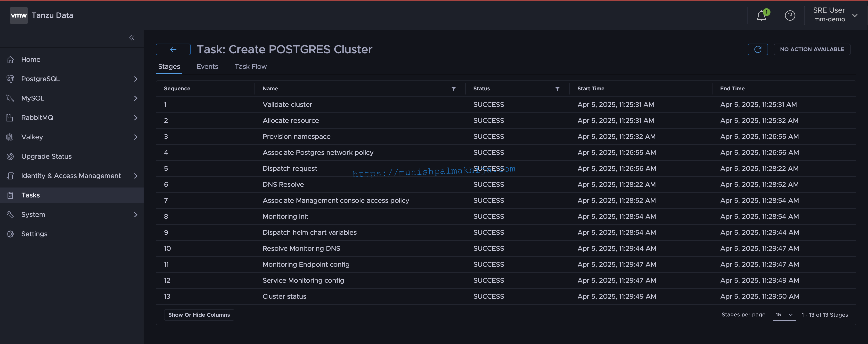Collapse the sidebar with double-chevron icon
868x344 pixels.
[132, 38]
